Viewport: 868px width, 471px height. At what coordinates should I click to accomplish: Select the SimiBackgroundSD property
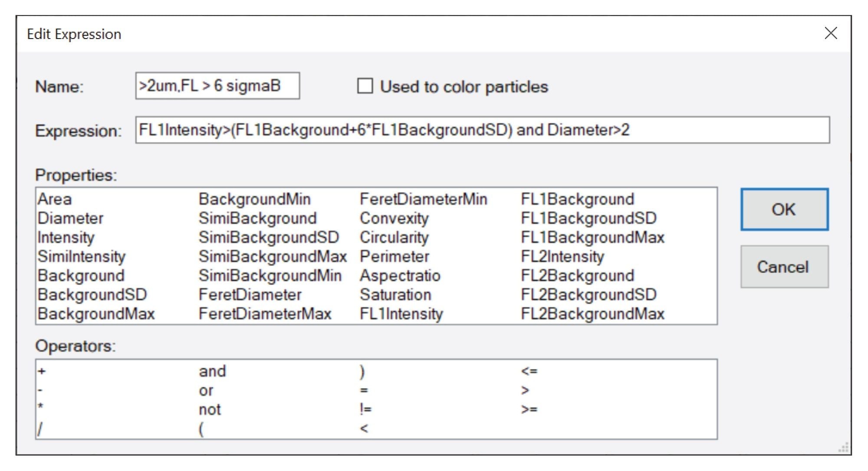tap(269, 237)
